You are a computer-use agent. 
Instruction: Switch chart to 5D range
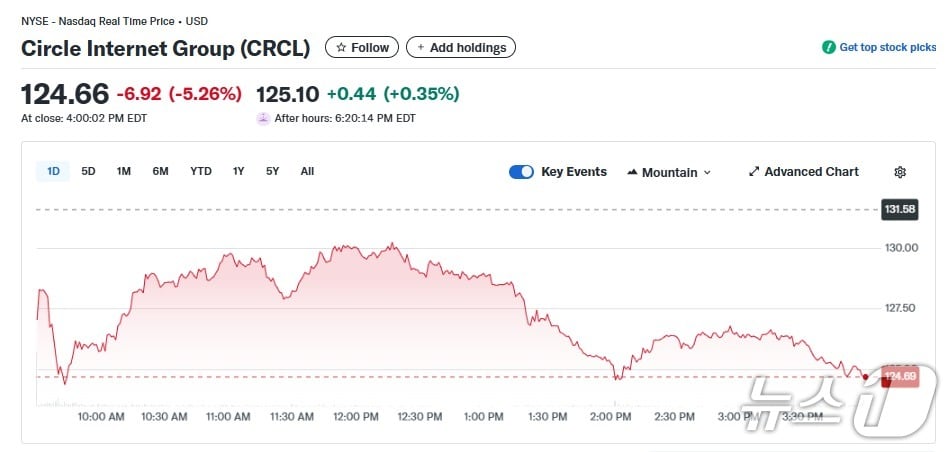pyautogui.click(x=88, y=171)
